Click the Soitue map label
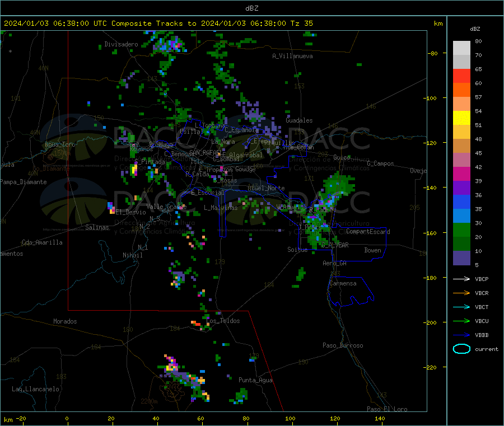 [x=297, y=250]
